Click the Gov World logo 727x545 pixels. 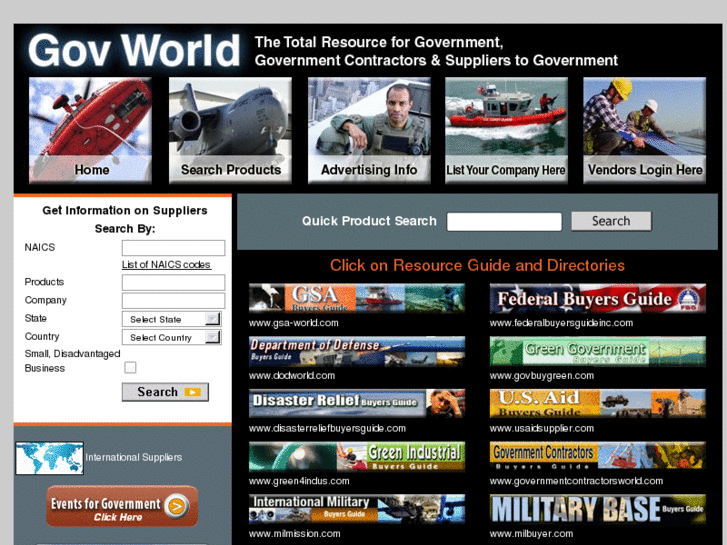134,50
